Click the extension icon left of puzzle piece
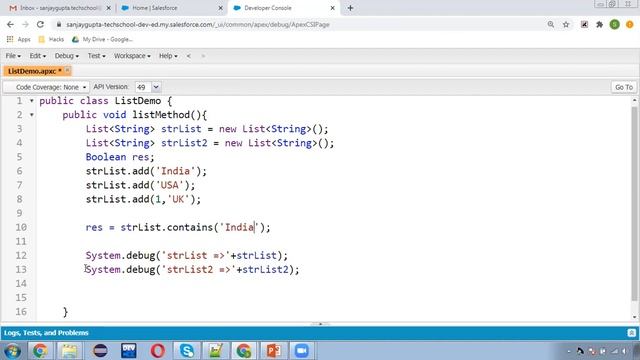 tap(584, 24)
